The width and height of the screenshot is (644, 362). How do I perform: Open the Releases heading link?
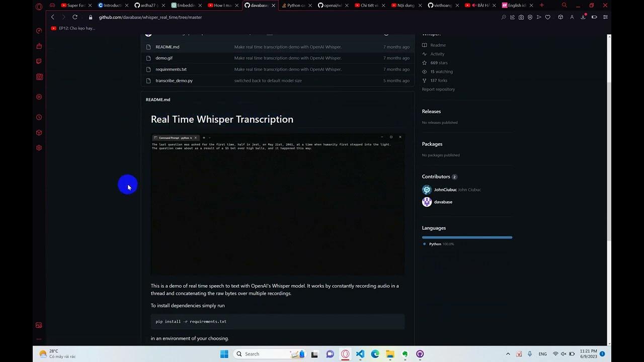point(431,111)
